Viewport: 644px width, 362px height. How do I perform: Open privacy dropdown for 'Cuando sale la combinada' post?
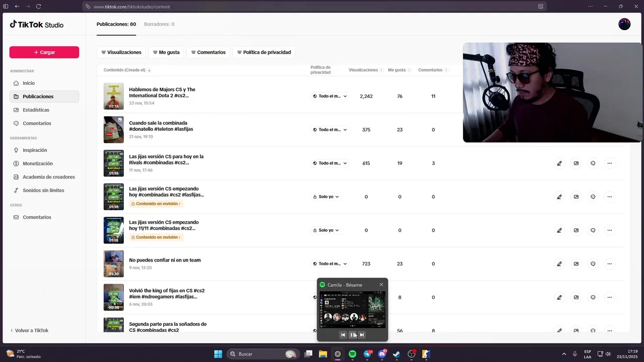[x=330, y=130]
